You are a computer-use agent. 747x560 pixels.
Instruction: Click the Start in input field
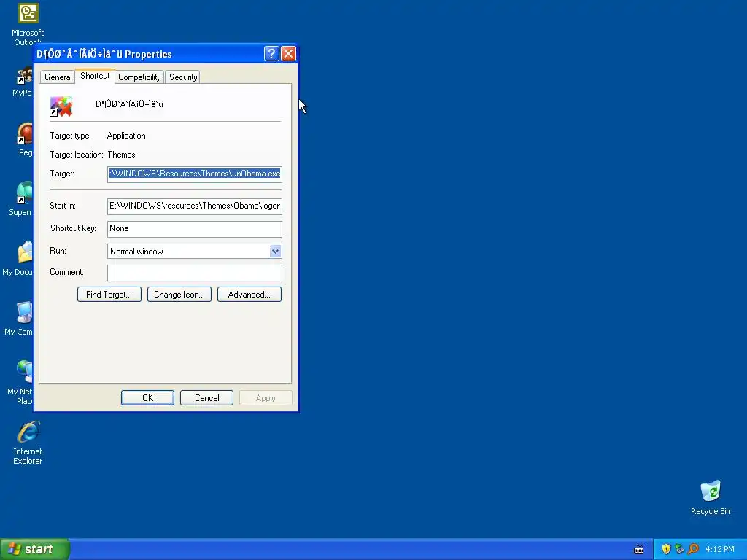click(x=194, y=206)
